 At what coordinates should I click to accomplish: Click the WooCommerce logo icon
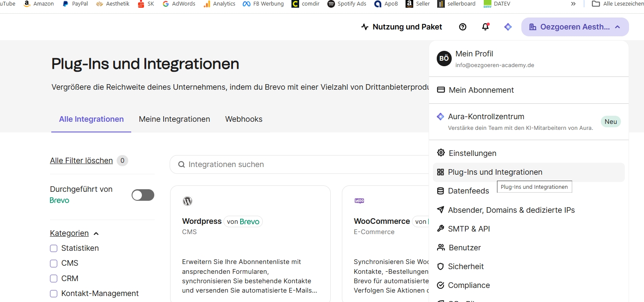pyautogui.click(x=359, y=201)
